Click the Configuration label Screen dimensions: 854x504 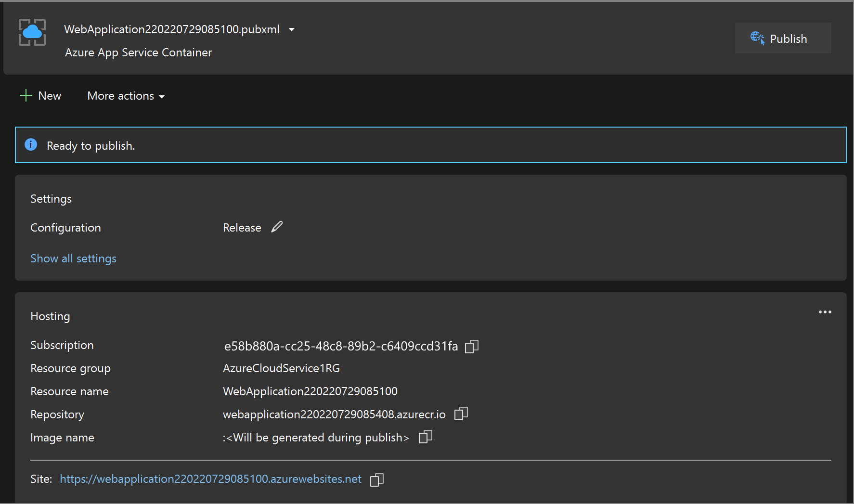[66, 228]
